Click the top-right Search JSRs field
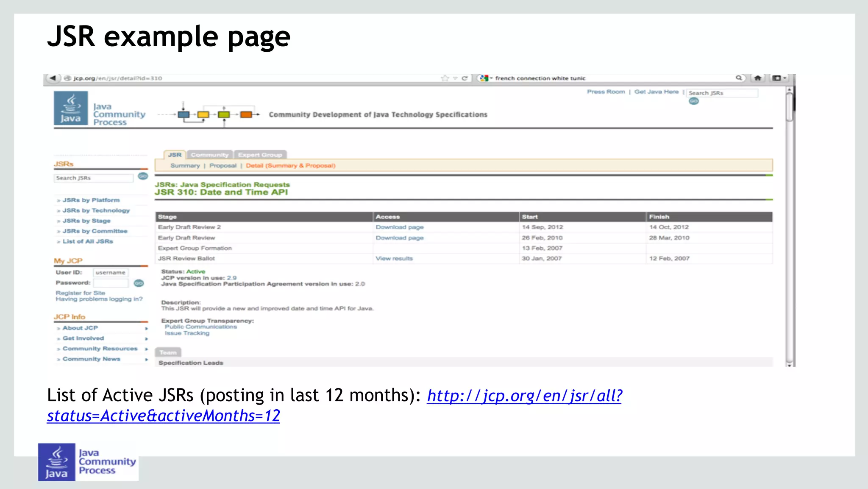Screen dimensions: 868x489 point(722,93)
